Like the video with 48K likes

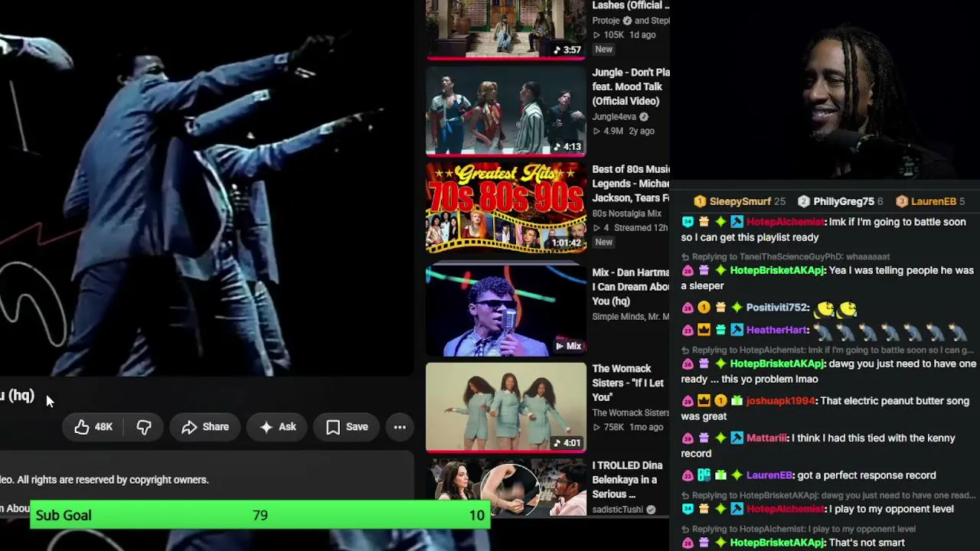tap(93, 427)
